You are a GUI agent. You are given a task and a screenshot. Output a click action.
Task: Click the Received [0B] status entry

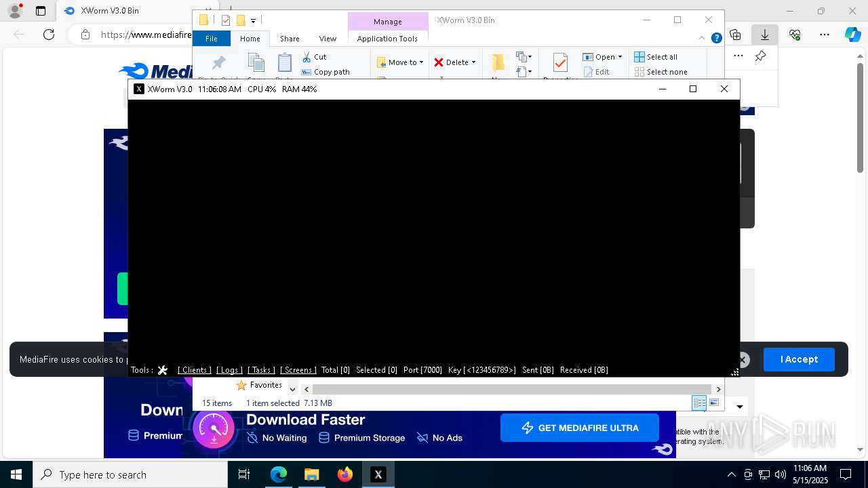[x=584, y=370]
